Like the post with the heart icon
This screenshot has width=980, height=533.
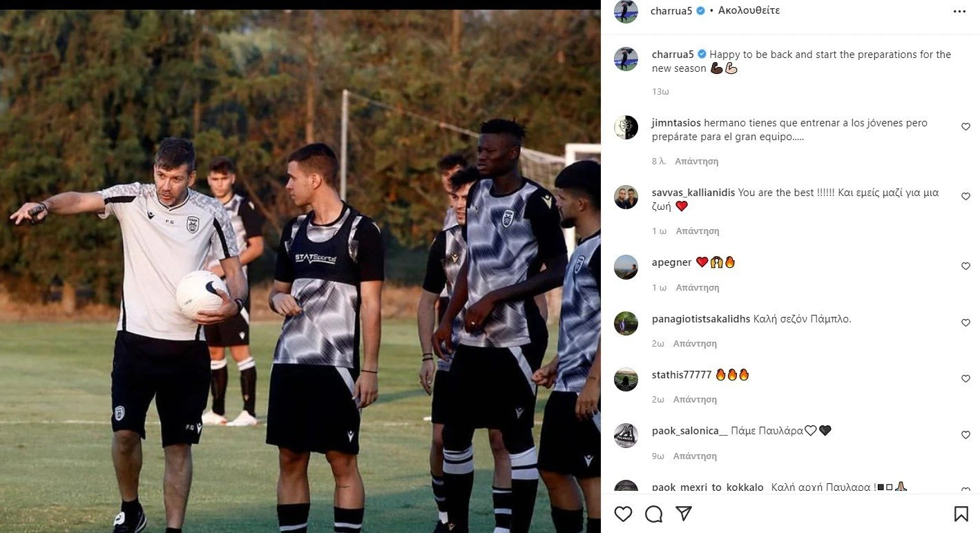point(623,514)
